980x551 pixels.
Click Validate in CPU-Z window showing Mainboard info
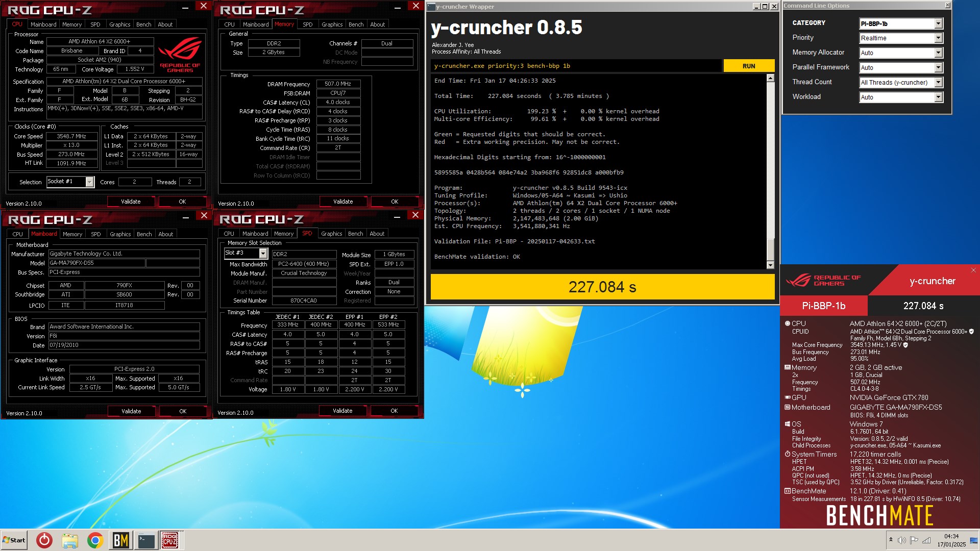131,411
